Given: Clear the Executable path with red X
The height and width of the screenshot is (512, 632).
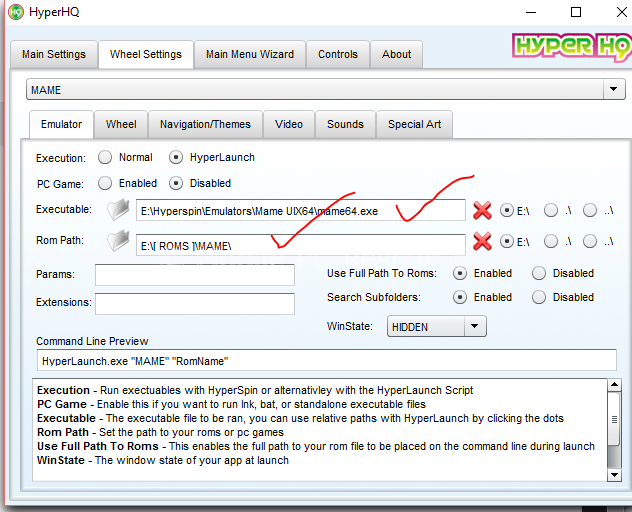Looking at the screenshot, I should 482,210.
